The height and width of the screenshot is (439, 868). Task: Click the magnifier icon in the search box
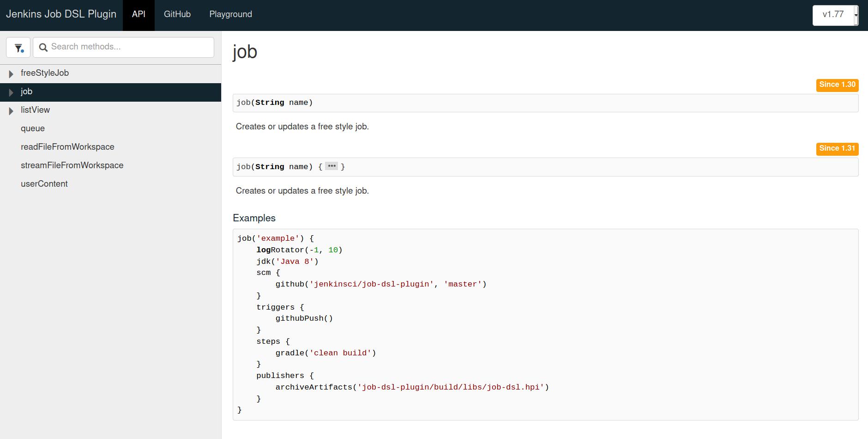[43, 47]
